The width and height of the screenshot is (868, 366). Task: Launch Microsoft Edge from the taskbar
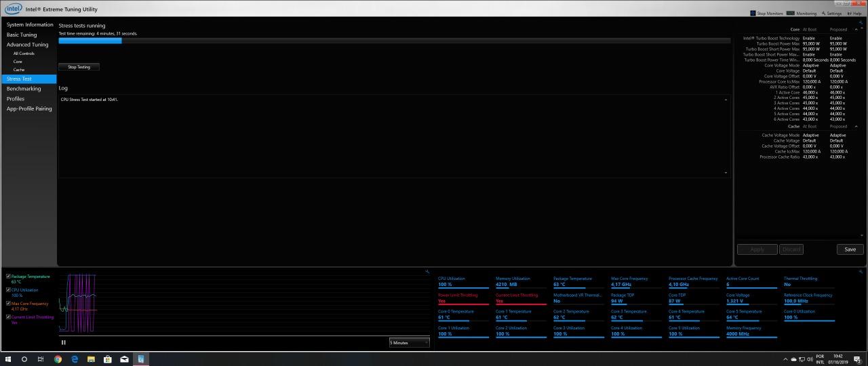click(x=74, y=359)
